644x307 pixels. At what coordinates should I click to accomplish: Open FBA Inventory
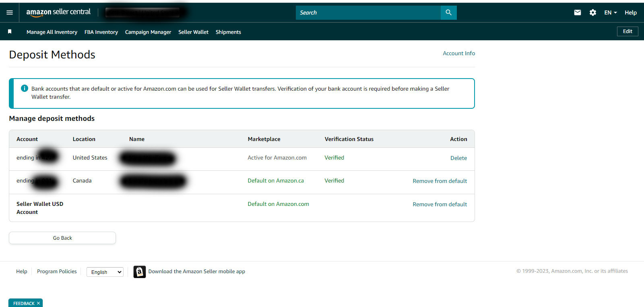click(x=101, y=32)
